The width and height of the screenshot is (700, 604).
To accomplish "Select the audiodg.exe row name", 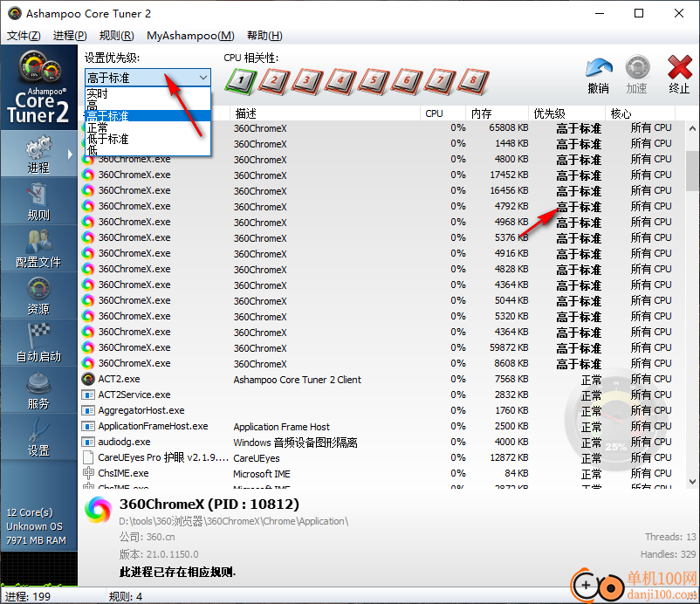I will point(124,442).
